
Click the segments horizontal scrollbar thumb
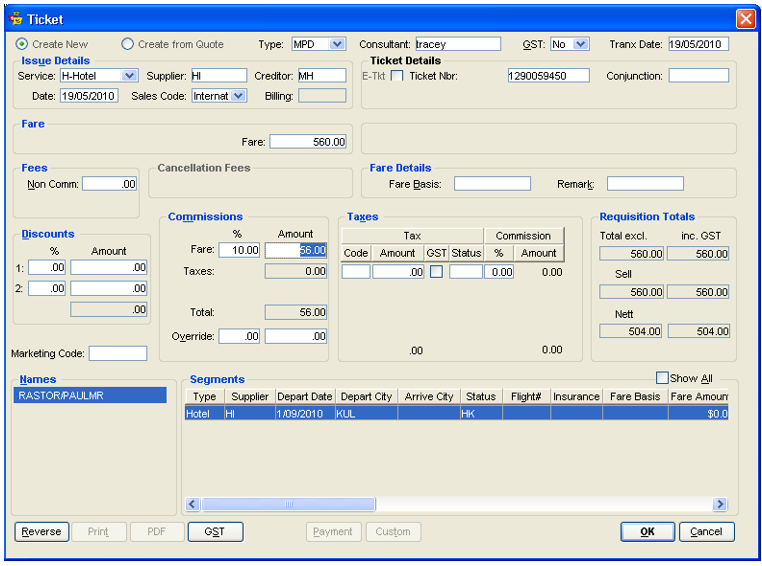[289, 504]
